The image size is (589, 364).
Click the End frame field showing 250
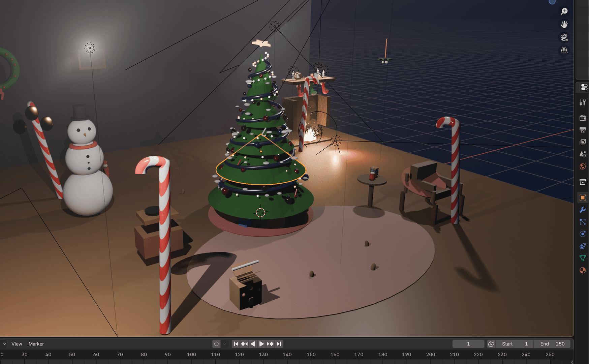[552, 344]
